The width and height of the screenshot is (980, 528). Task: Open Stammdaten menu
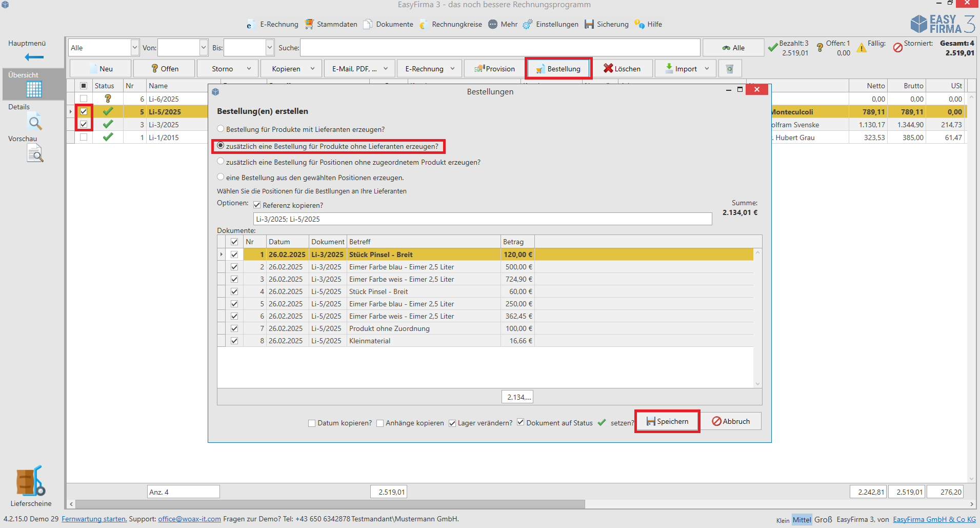coord(331,24)
